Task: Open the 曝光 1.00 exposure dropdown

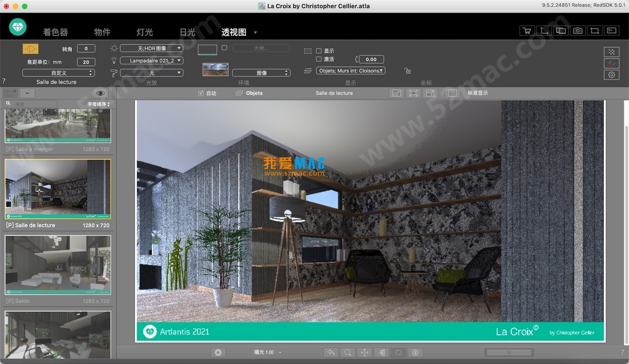Action: [268, 352]
